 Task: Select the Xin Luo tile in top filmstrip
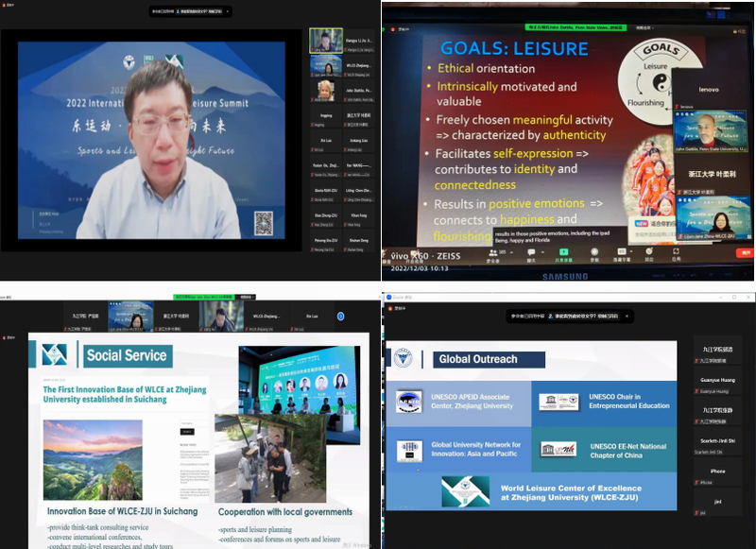pyautogui.click(x=312, y=316)
